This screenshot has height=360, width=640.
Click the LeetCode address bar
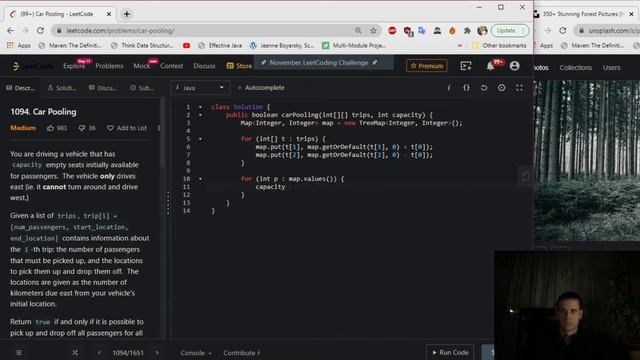click(x=204, y=31)
